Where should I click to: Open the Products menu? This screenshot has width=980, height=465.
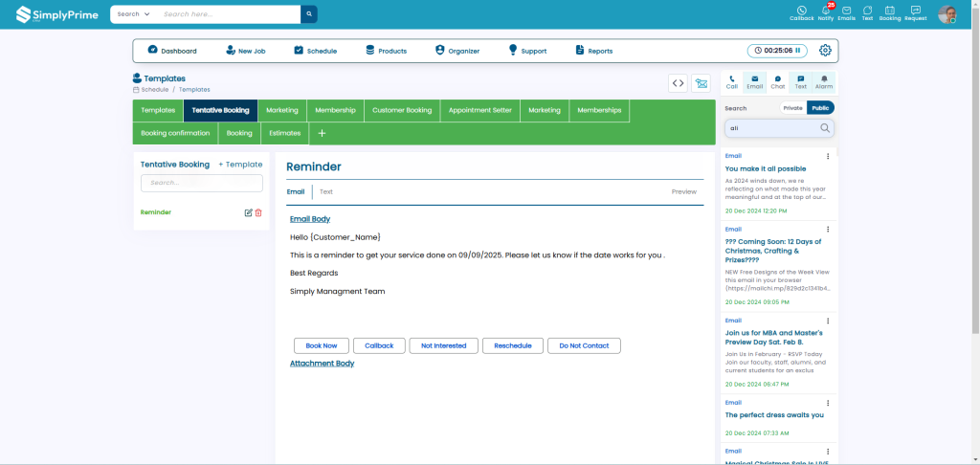(x=387, y=51)
